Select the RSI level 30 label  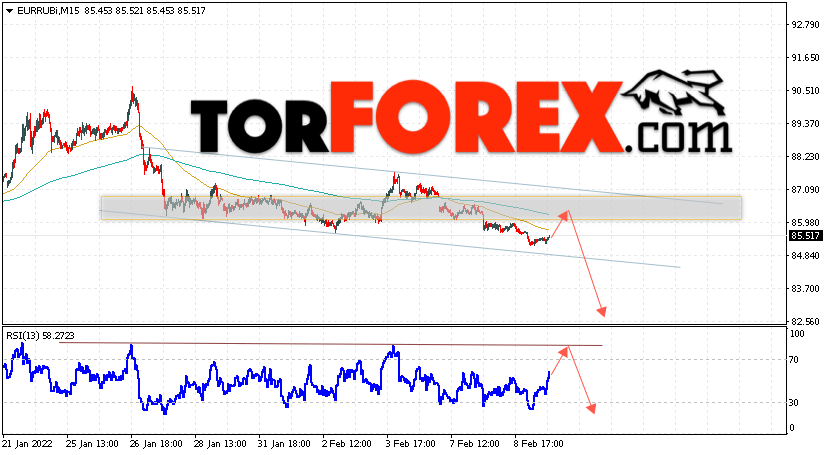pyautogui.click(x=794, y=402)
